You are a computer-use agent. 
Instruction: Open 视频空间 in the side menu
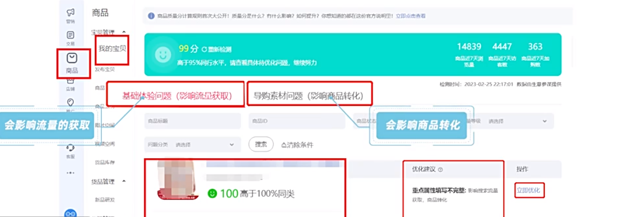(x=105, y=143)
